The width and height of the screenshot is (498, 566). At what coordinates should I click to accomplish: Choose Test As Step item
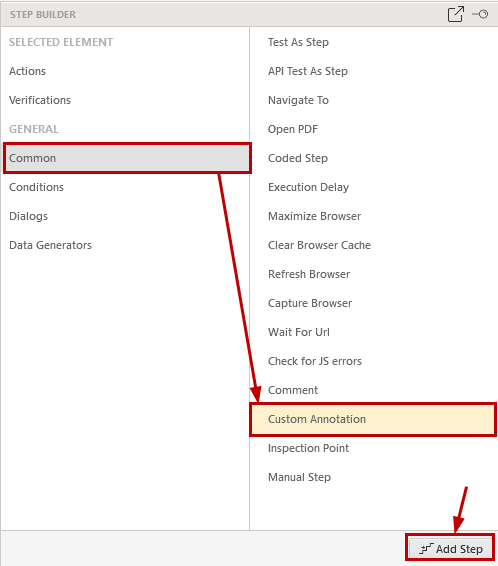[298, 42]
